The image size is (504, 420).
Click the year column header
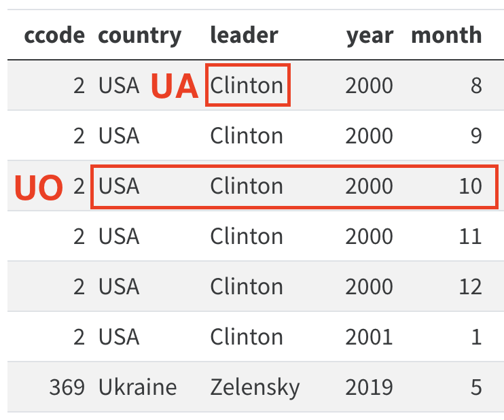[x=370, y=36]
